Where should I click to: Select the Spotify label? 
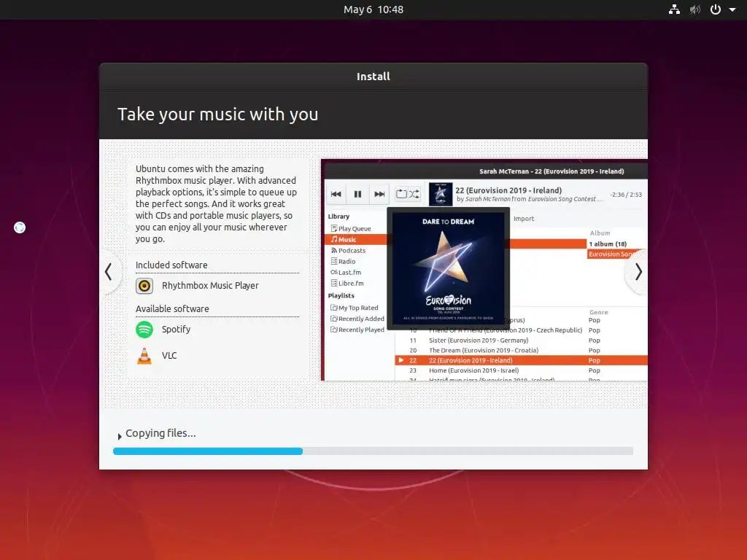pos(176,330)
